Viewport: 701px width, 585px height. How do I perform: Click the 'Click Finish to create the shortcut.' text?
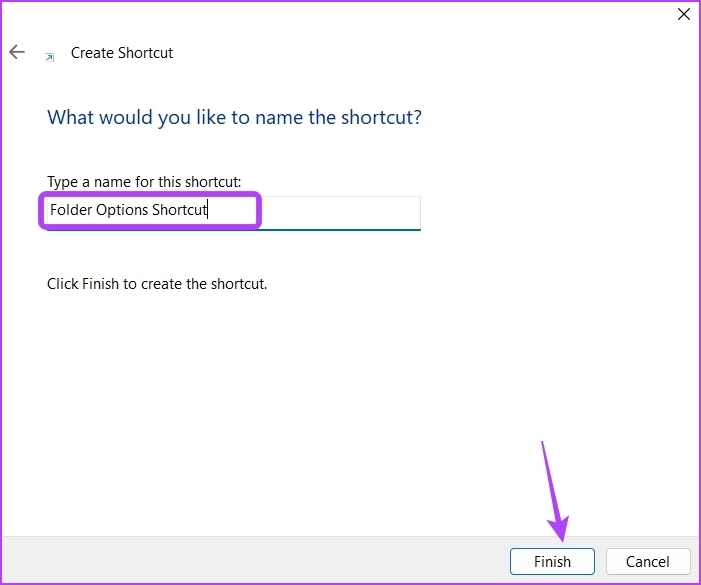[157, 284]
